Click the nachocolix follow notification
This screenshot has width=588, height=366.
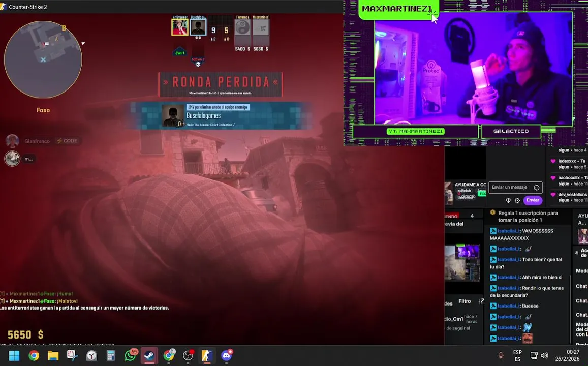(568, 180)
